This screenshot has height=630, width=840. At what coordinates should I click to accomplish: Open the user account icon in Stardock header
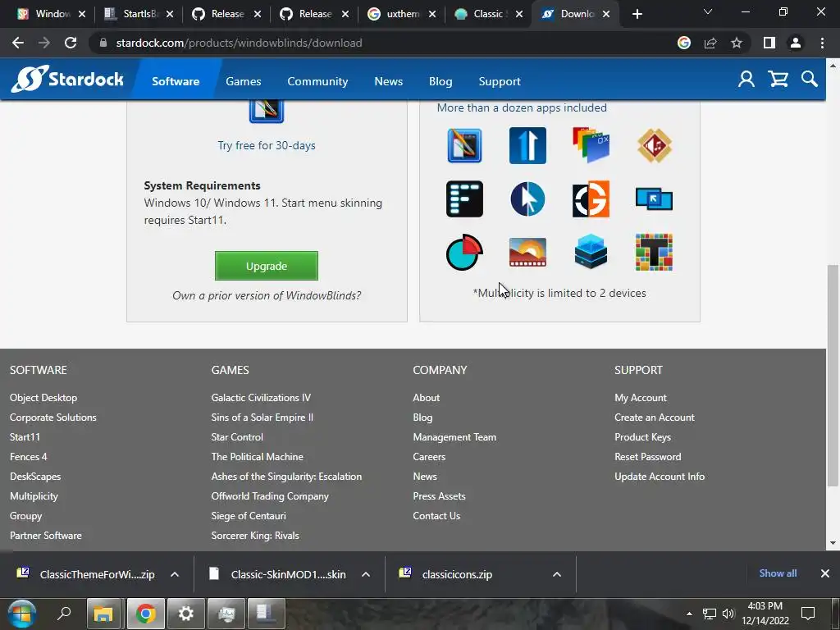coord(746,80)
